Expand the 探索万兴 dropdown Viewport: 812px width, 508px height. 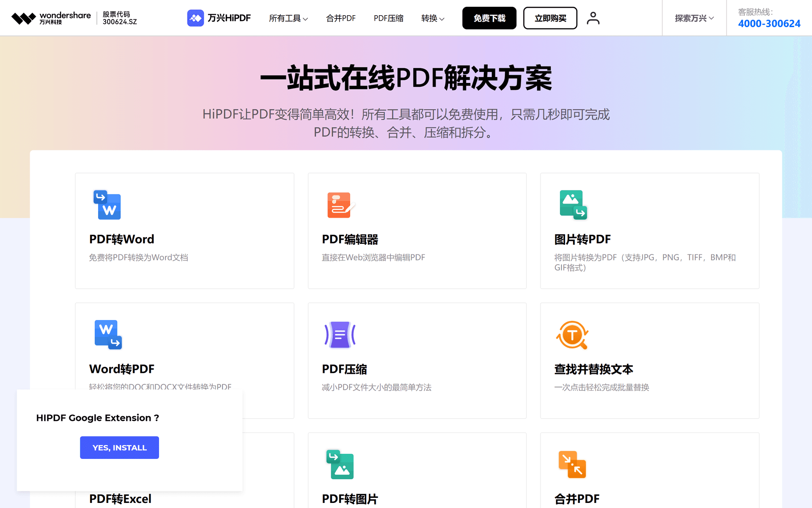pyautogui.click(x=694, y=18)
